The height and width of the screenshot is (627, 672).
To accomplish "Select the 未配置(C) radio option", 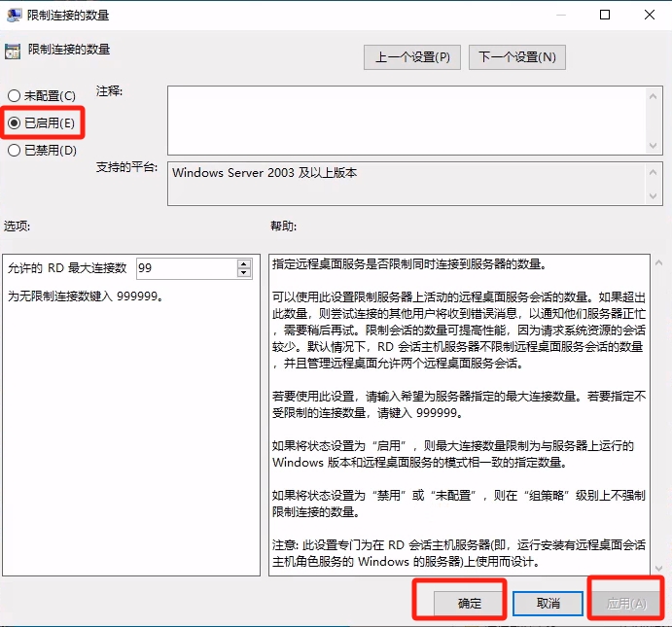I will [x=14, y=96].
